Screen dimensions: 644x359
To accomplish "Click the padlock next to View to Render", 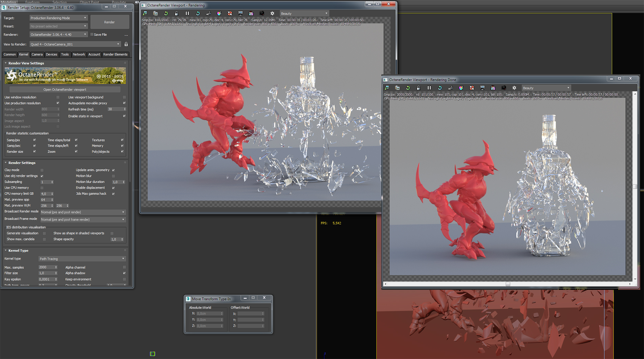I will click(x=126, y=44).
